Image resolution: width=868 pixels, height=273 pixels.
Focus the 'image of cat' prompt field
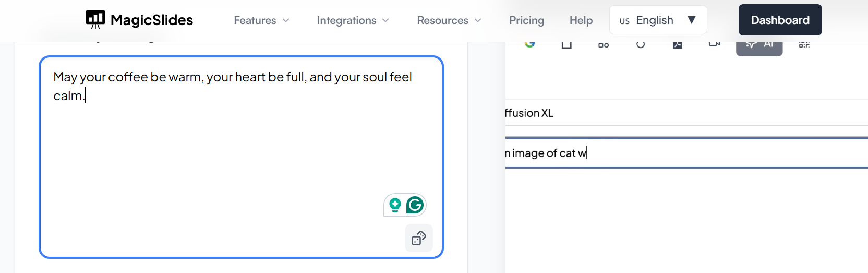pyautogui.click(x=678, y=153)
